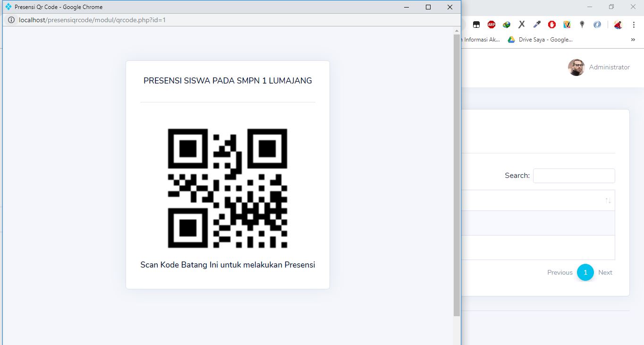
Task: Click the blue swirl extension icon
Action: pyautogui.click(x=597, y=24)
